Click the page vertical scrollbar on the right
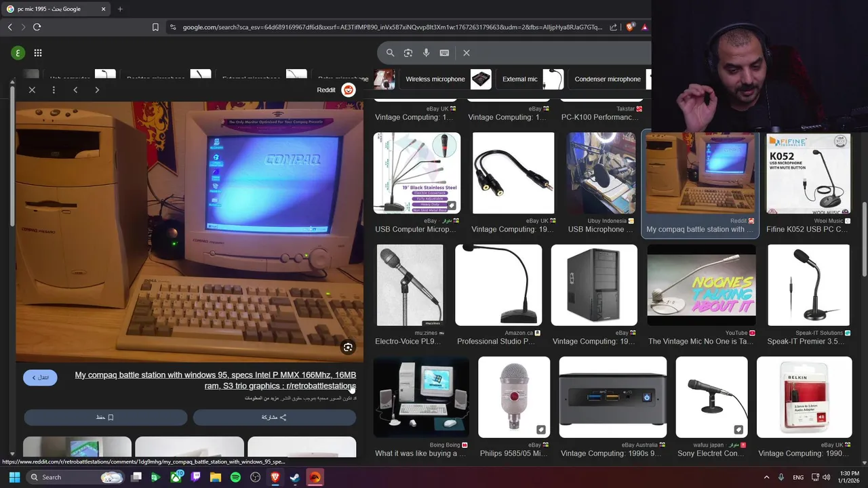868x488 pixels. click(x=864, y=239)
